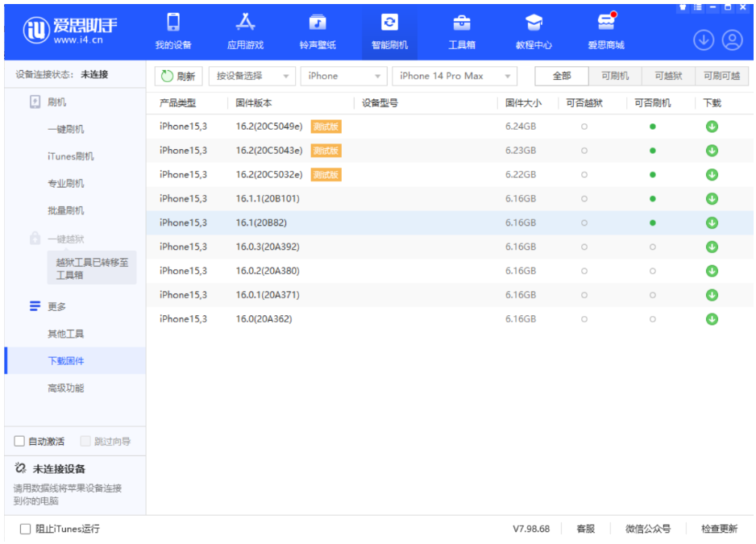Toggle 跳过向导 checkbox

click(x=85, y=442)
